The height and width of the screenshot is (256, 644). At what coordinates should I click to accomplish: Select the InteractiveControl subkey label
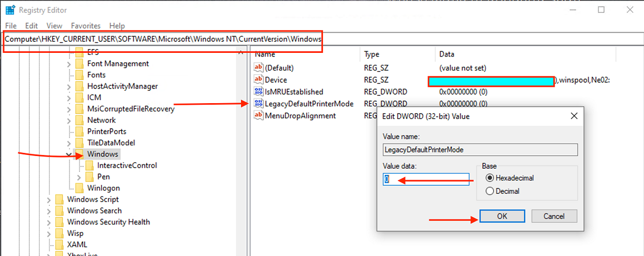click(127, 165)
